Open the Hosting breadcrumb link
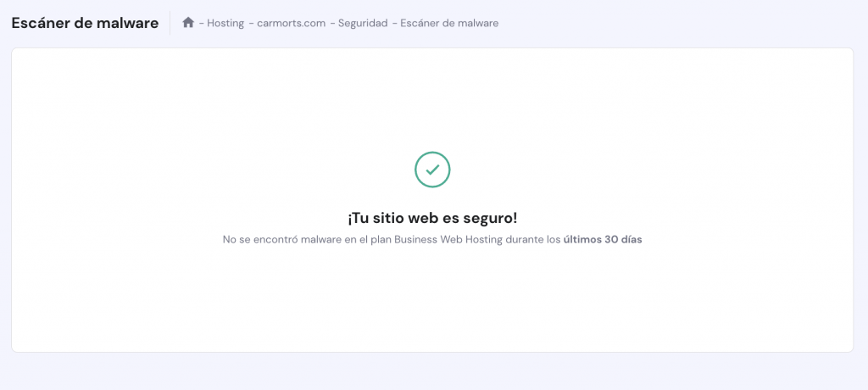868x390 pixels. [225, 23]
